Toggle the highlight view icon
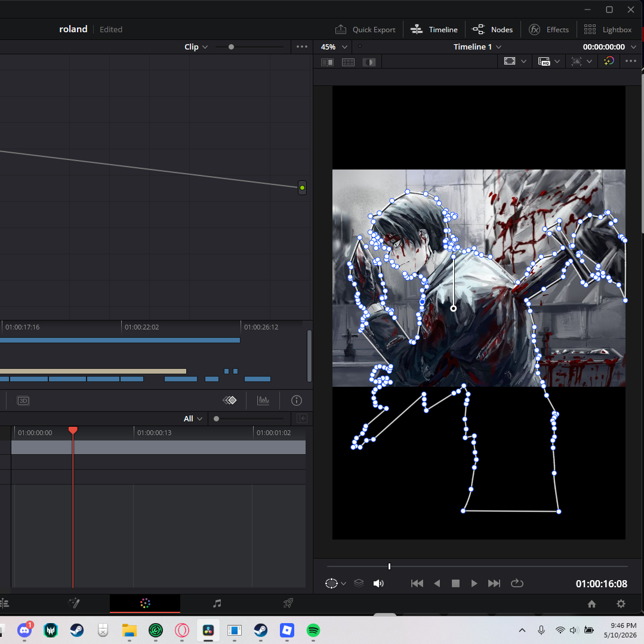The height and width of the screenshot is (644, 644). tap(369, 62)
